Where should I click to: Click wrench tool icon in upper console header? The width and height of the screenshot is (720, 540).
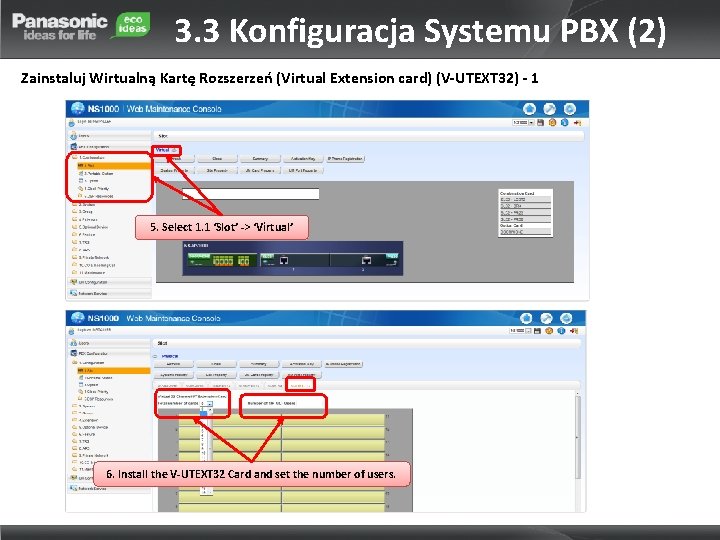550,109
